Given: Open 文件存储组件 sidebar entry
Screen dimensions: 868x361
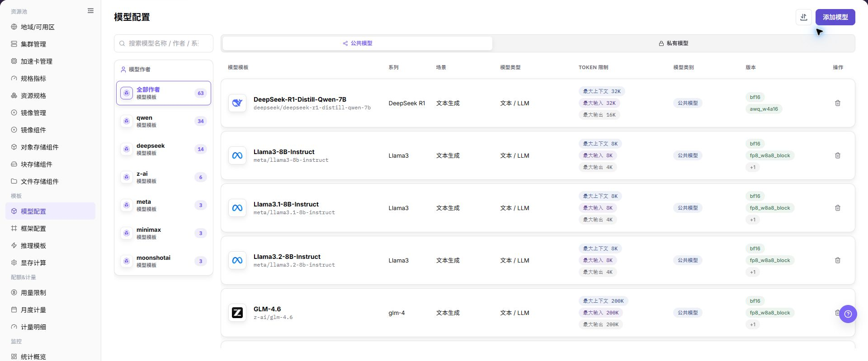Looking at the screenshot, I should point(50,182).
